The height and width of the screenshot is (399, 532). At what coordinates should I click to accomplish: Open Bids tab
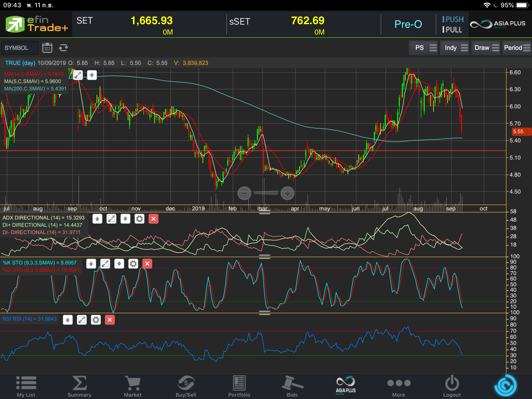[292, 387]
